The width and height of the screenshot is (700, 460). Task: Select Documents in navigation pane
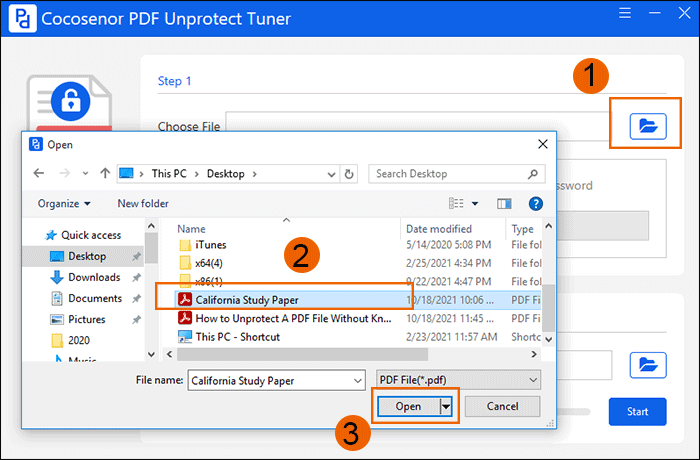point(86,298)
